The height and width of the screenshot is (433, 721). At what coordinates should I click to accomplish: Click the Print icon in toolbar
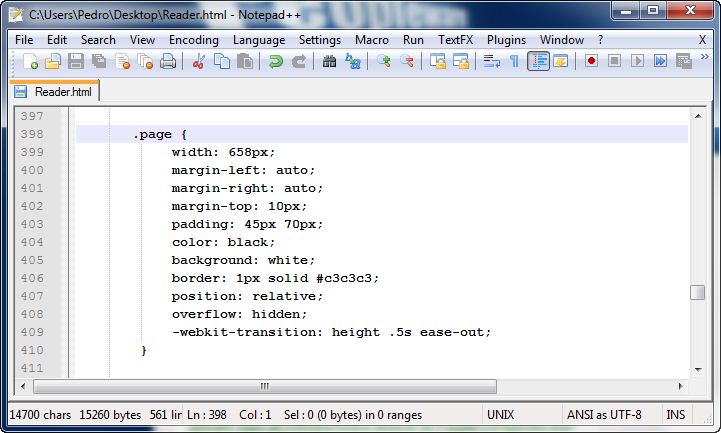(168, 61)
